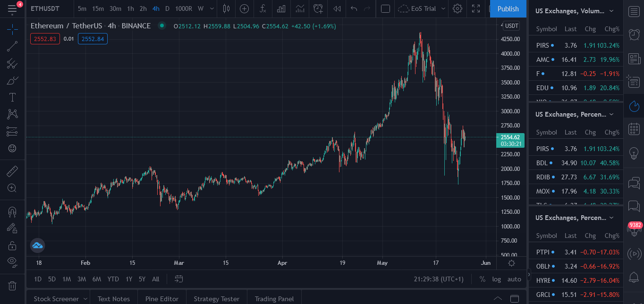
Task: Select the 3M date range
Action: point(82,279)
